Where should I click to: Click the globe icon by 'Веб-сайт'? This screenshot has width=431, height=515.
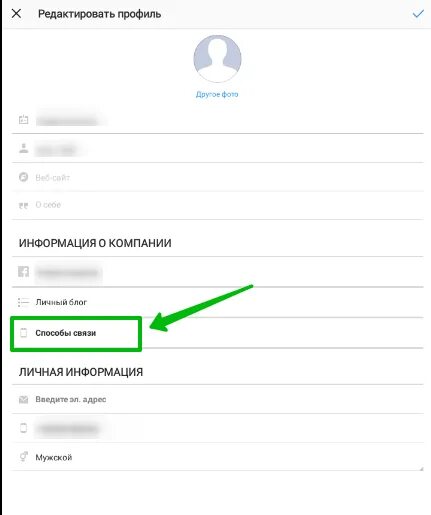(x=23, y=177)
